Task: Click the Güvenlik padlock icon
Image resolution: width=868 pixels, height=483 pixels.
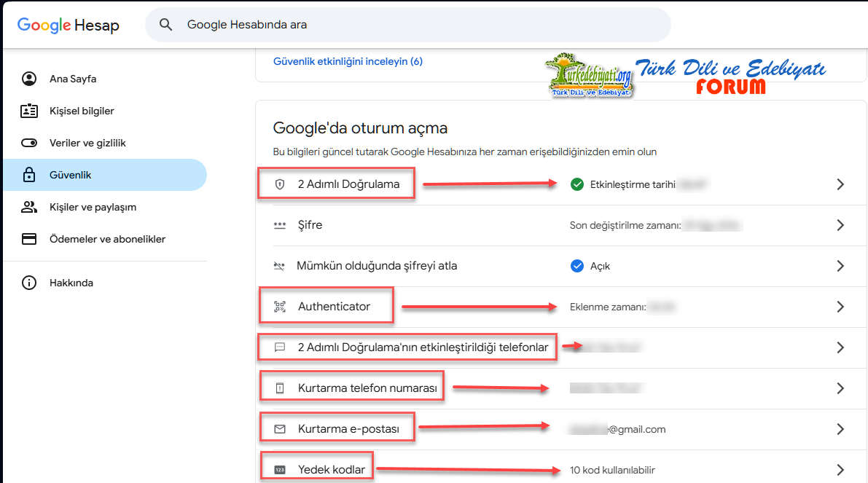Action: (29, 175)
